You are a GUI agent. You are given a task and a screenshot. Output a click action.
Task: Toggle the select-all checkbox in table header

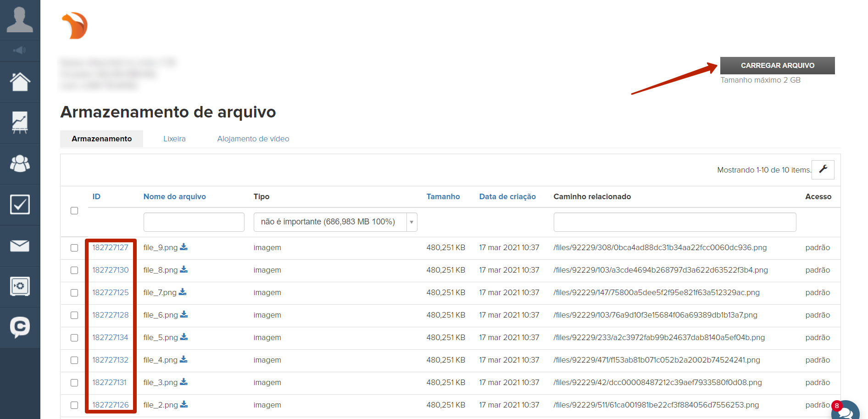(x=74, y=211)
